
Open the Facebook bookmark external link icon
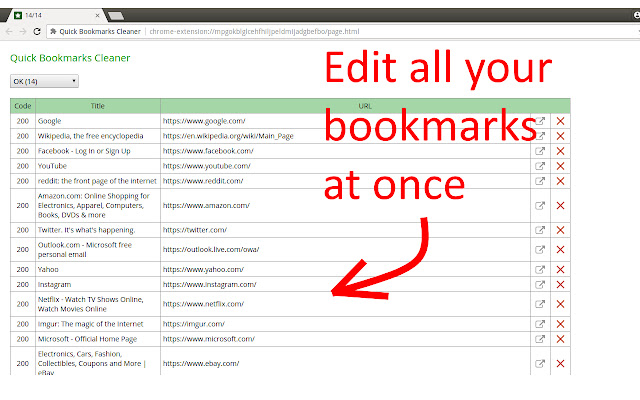pos(540,151)
